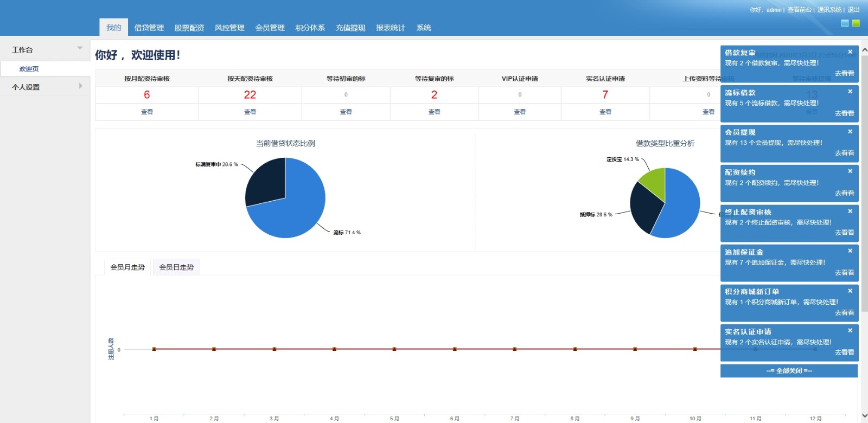Click the green theme square icon
The height and width of the screenshot is (423, 868).
856,23
